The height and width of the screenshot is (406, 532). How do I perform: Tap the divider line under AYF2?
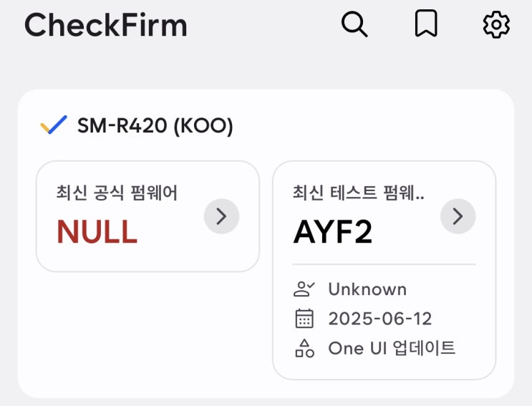(384, 264)
